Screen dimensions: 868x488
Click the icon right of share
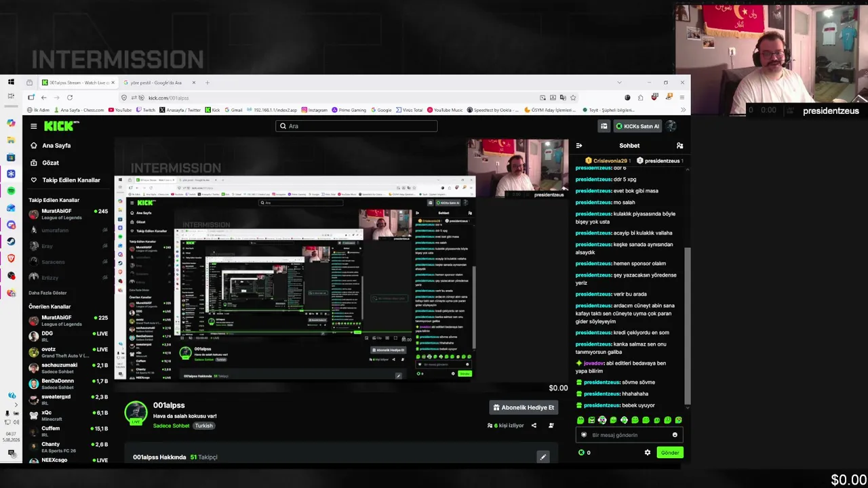[551, 426]
